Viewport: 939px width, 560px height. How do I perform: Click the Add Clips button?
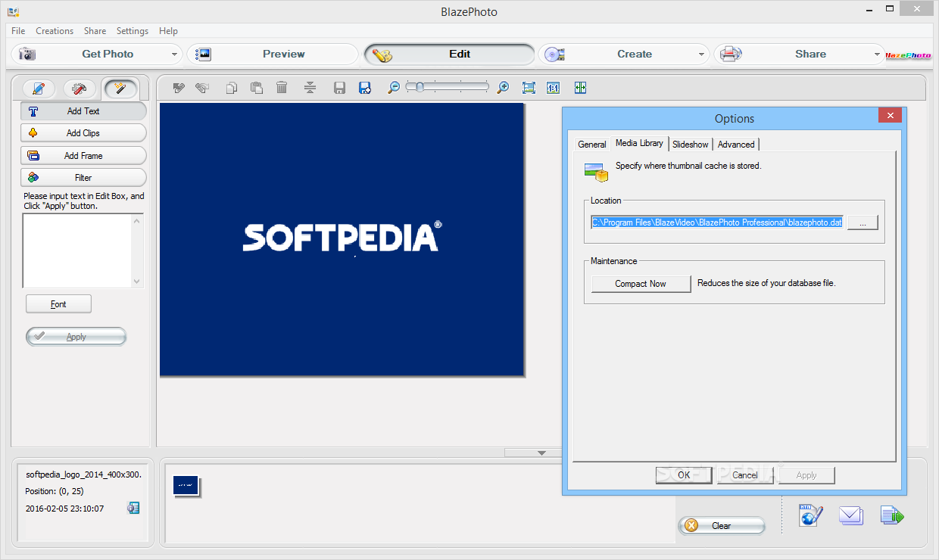tap(83, 133)
